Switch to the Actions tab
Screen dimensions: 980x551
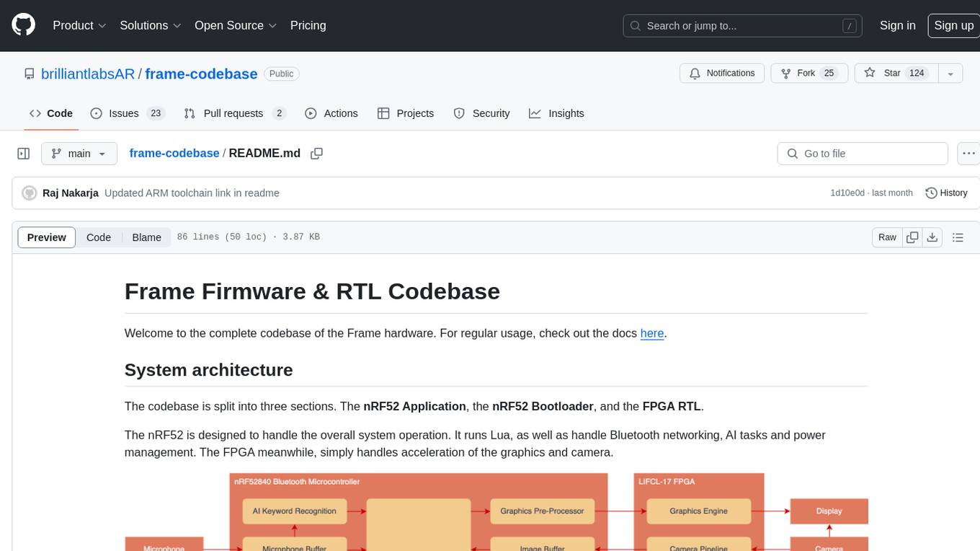[x=331, y=113]
